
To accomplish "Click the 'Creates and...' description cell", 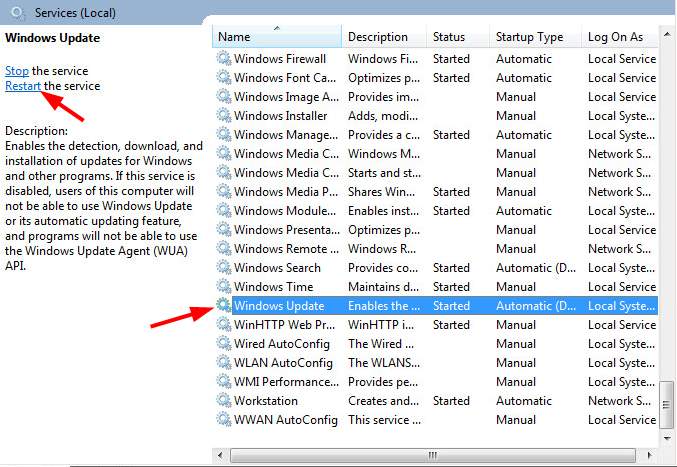I will (383, 401).
